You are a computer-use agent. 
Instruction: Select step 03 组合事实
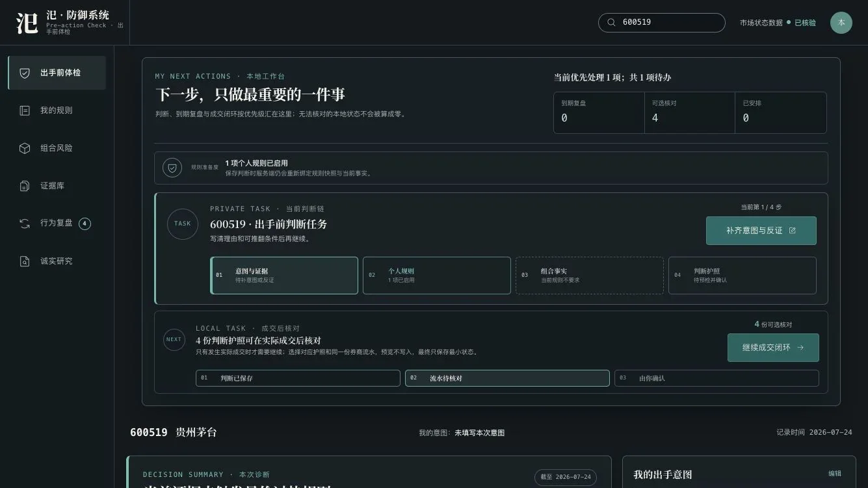(590, 276)
